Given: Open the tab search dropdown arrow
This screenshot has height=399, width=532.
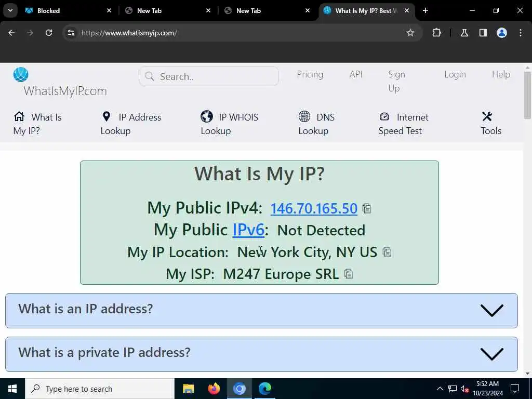Looking at the screenshot, I should coord(10,10).
